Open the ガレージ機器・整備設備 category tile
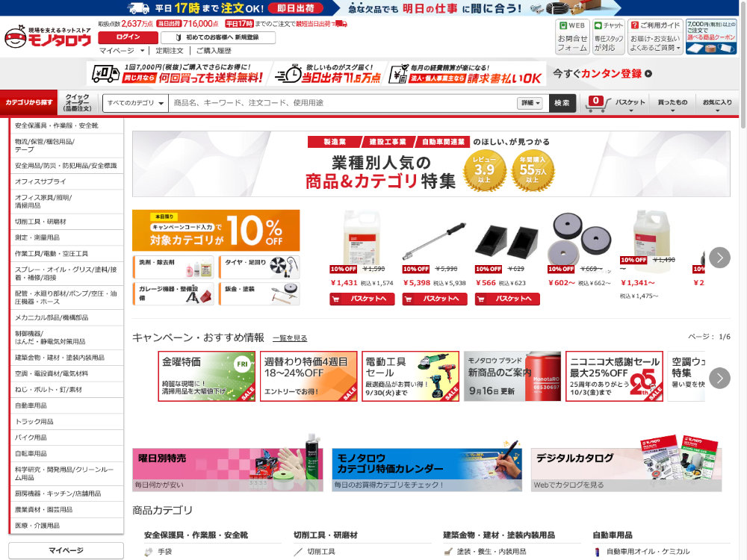This screenshot has height=560, width=747. 174,293
